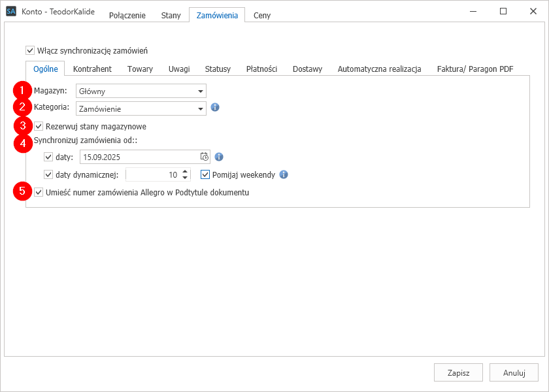Select the Zamówienia tab
The width and height of the screenshot is (549, 392).
click(x=217, y=15)
